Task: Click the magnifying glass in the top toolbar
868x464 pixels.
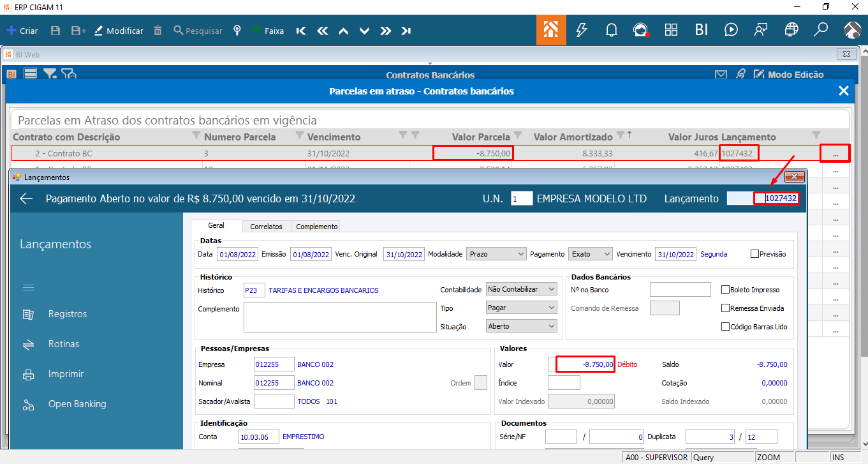Action: [x=821, y=30]
